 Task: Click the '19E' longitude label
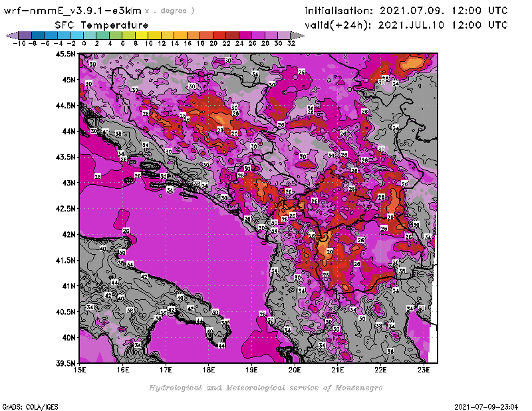coord(251,370)
